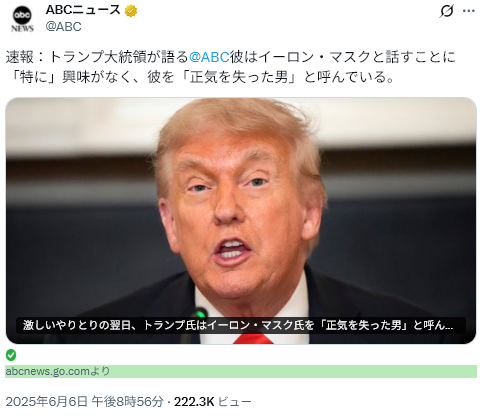489x416 pixels.
Task: Click the 「特に」 quoted word in tweet
Action: pos(34,77)
